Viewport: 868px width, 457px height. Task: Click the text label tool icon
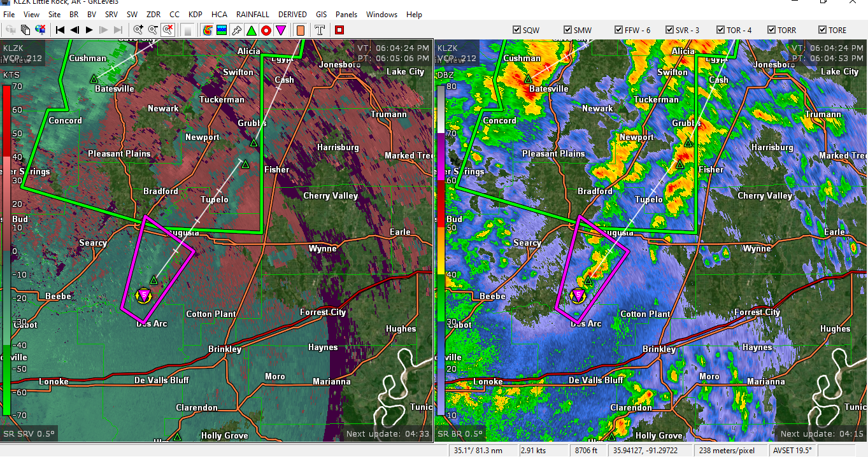320,30
